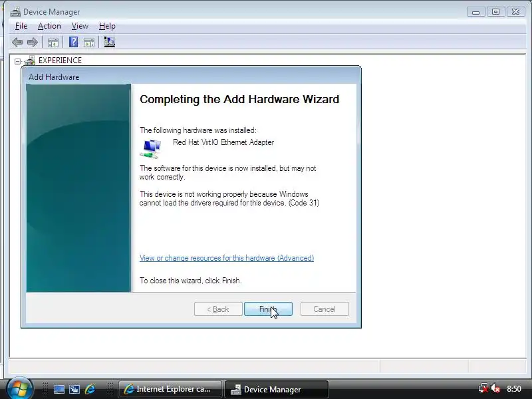Click the Device Manager title bar icon
532x399 pixels.
point(15,12)
